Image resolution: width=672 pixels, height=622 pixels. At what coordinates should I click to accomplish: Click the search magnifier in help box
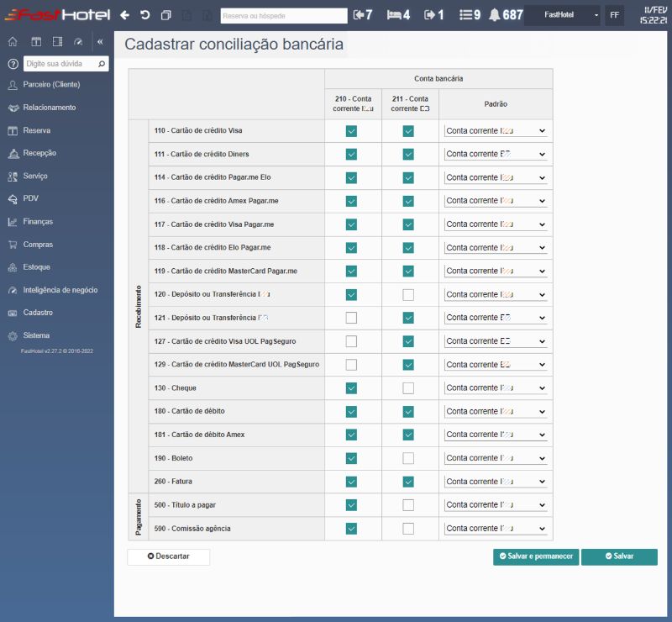[102, 63]
